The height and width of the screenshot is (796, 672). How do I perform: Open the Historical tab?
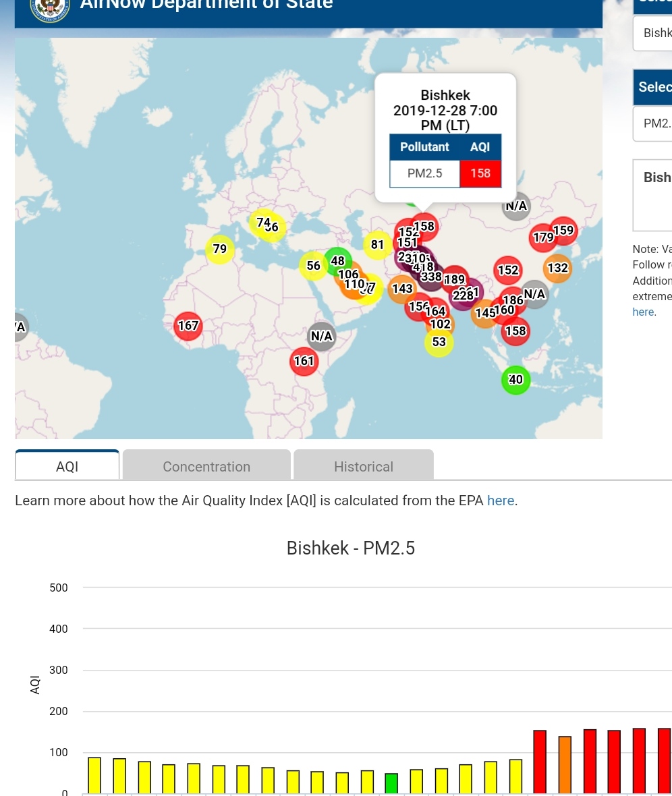(x=364, y=466)
